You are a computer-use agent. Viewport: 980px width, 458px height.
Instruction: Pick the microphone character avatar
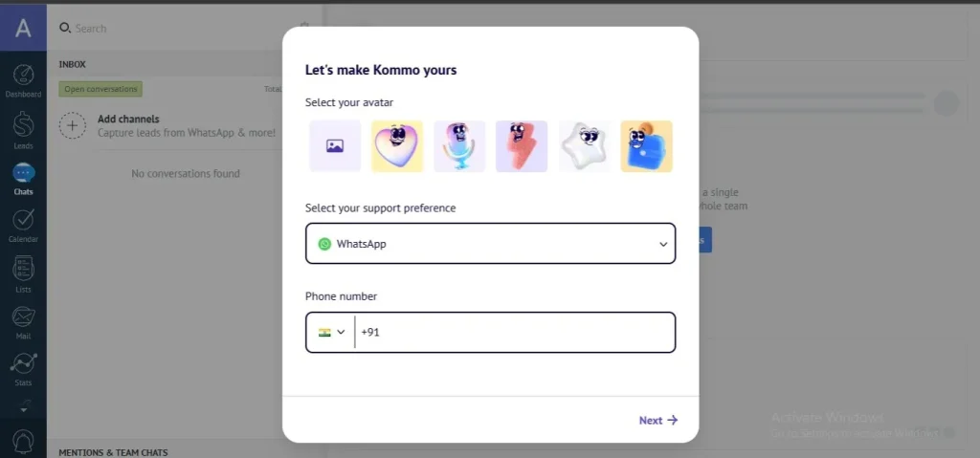click(459, 146)
